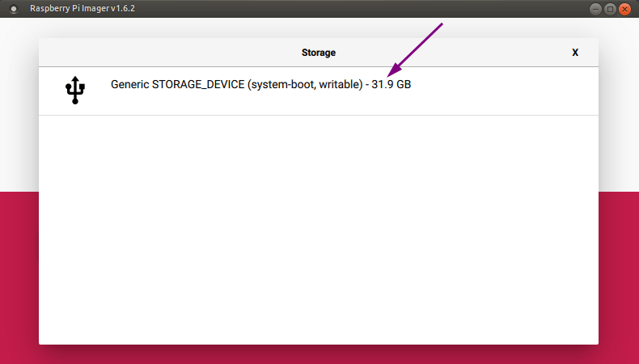
Task: Click the "(system-boot, writable)" label
Action: tap(305, 84)
